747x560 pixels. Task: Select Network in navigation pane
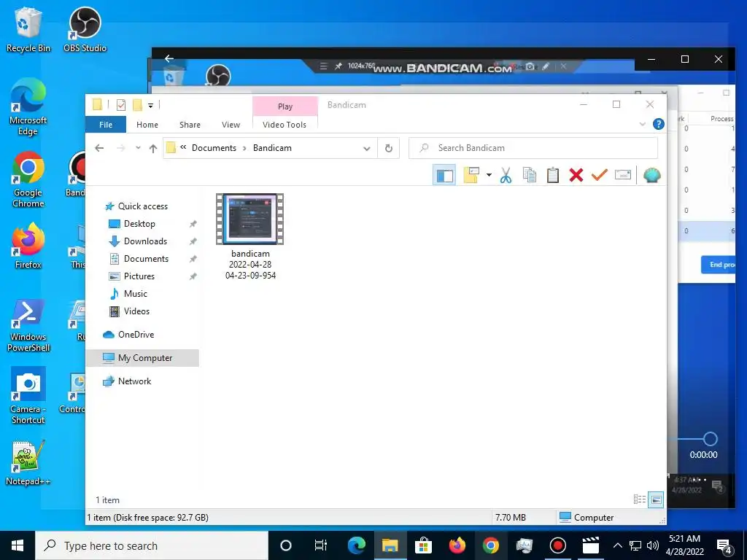point(134,381)
